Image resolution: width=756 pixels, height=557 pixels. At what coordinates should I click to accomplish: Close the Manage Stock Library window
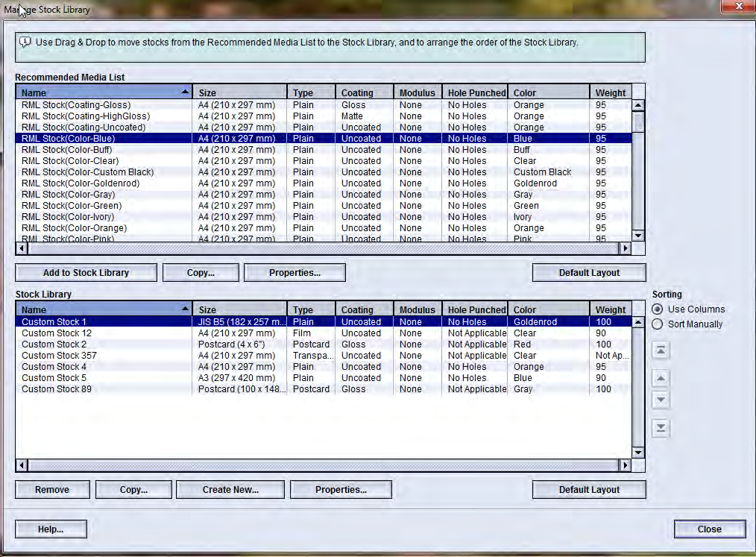coord(739,6)
